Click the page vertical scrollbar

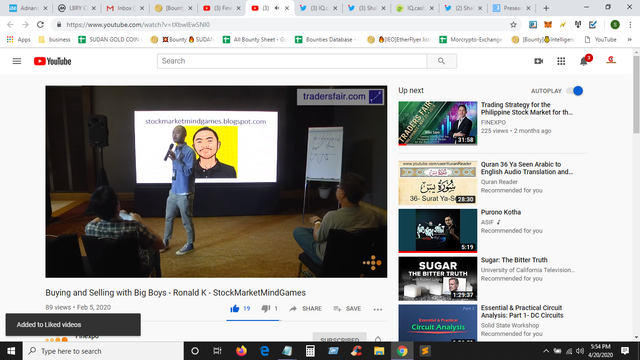point(636,94)
